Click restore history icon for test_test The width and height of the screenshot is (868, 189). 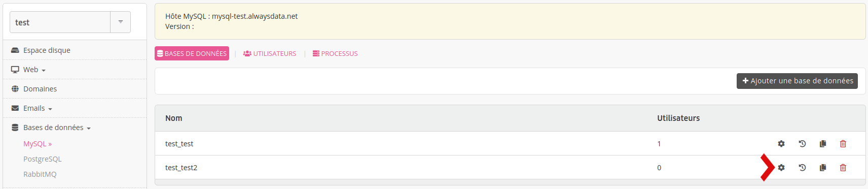coord(802,144)
